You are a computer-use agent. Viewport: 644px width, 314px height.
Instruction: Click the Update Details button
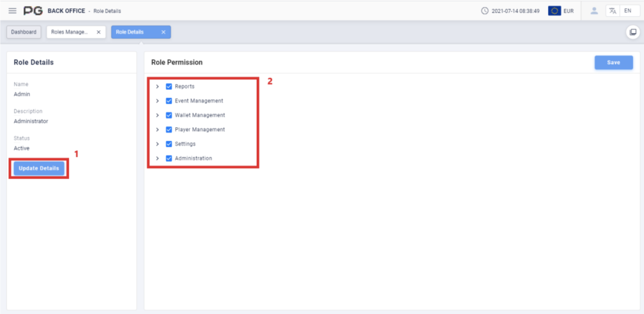pyautogui.click(x=39, y=168)
